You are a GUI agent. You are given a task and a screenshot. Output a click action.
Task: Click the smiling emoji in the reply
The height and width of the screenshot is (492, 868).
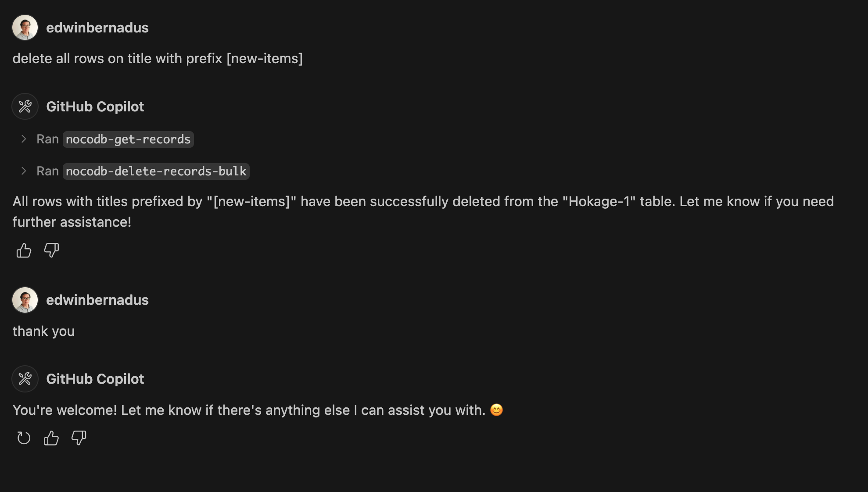496,410
